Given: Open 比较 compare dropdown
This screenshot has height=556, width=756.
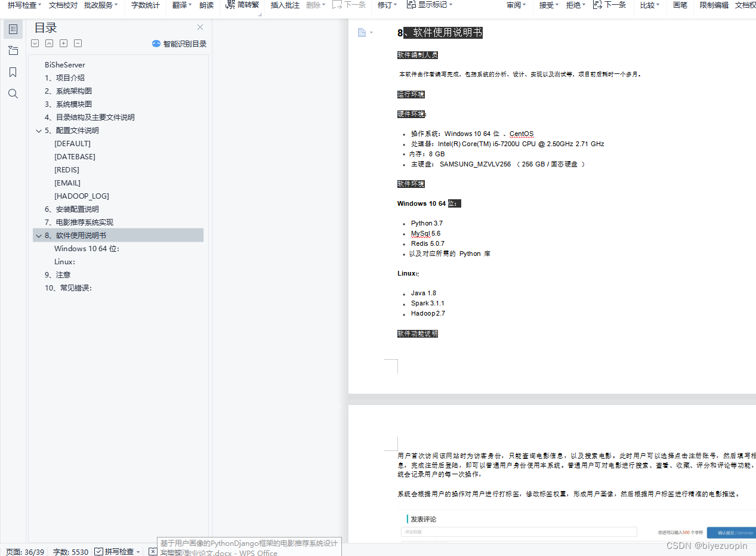Looking at the screenshot, I should [x=650, y=5].
